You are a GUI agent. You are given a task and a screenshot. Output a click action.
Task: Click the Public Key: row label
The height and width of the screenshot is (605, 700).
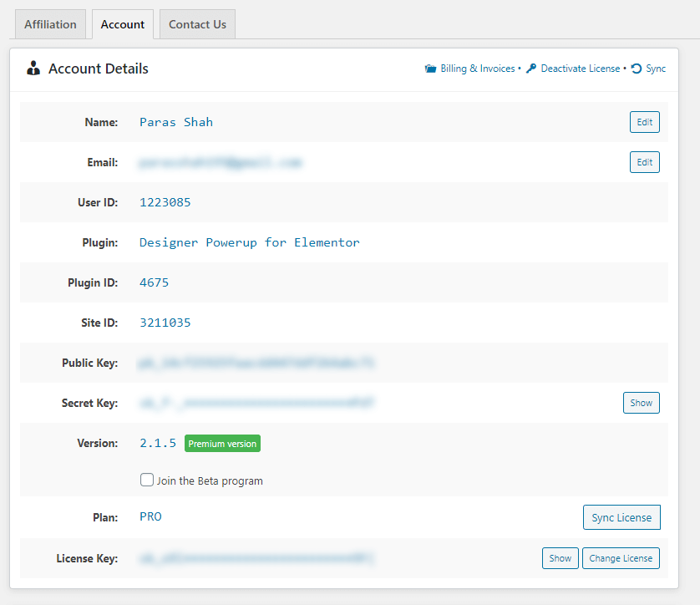pyautogui.click(x=89, y=363)
